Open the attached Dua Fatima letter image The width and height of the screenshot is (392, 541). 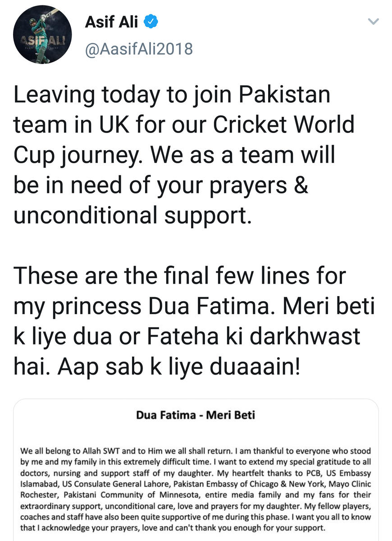coord(196,470)
